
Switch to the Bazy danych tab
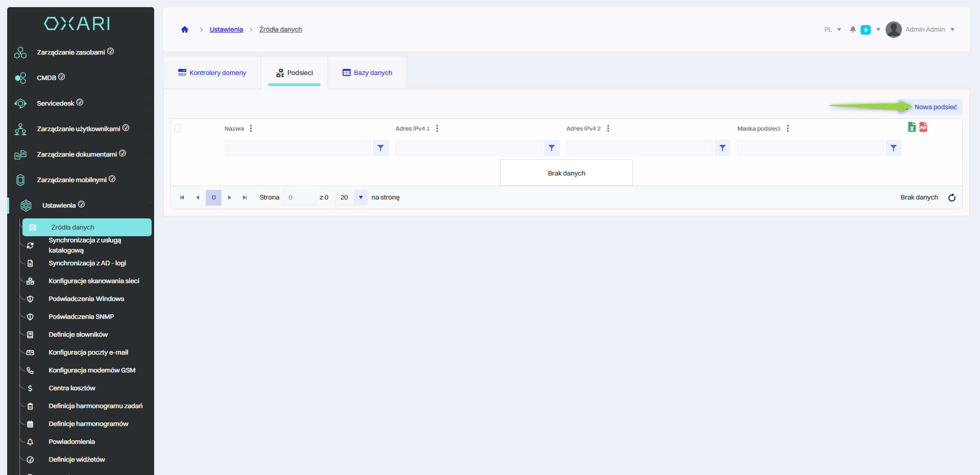(367, 73)
